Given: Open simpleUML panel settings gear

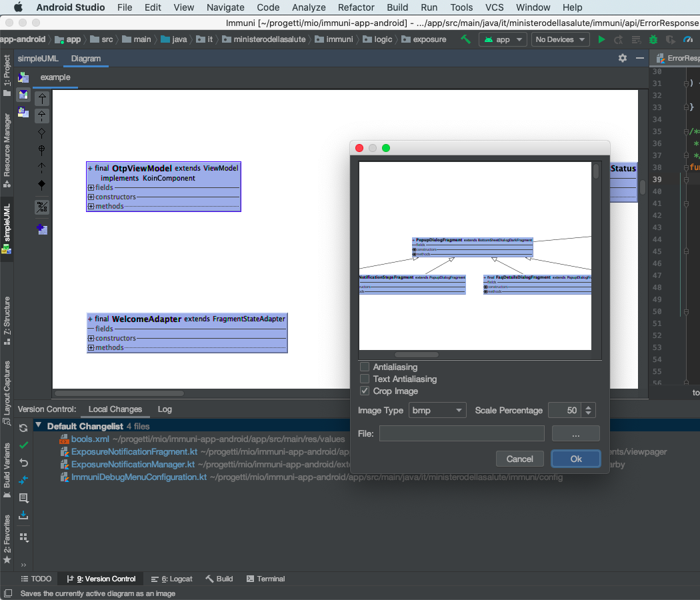Looking at the screenshot, I should [622, 58].
